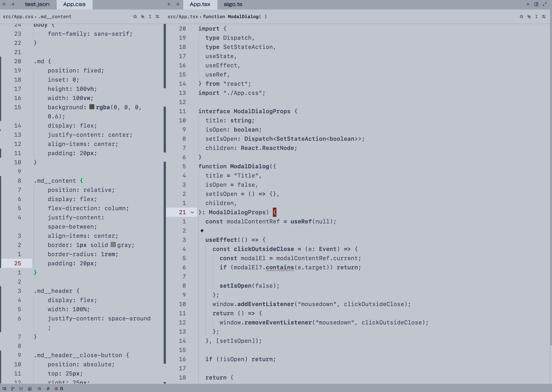Switch to test.json tab
The image size is (552, 392).
click(x=37, y=4)
